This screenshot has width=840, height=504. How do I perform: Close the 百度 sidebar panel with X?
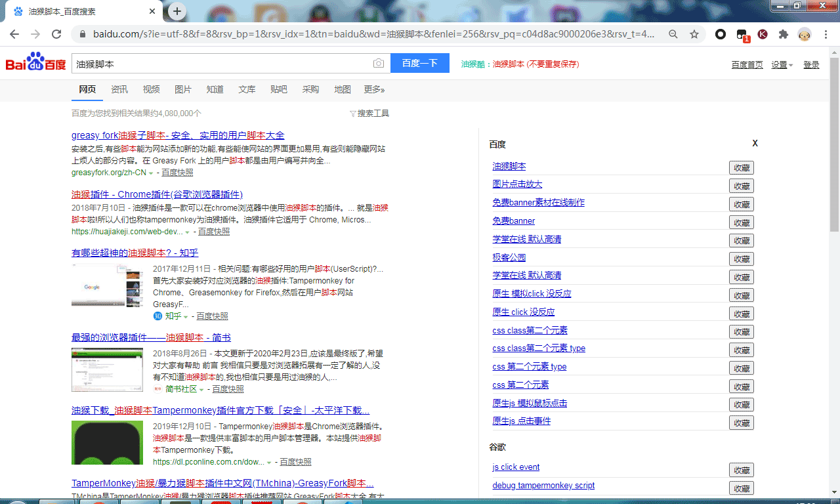[x=755, y=143]
